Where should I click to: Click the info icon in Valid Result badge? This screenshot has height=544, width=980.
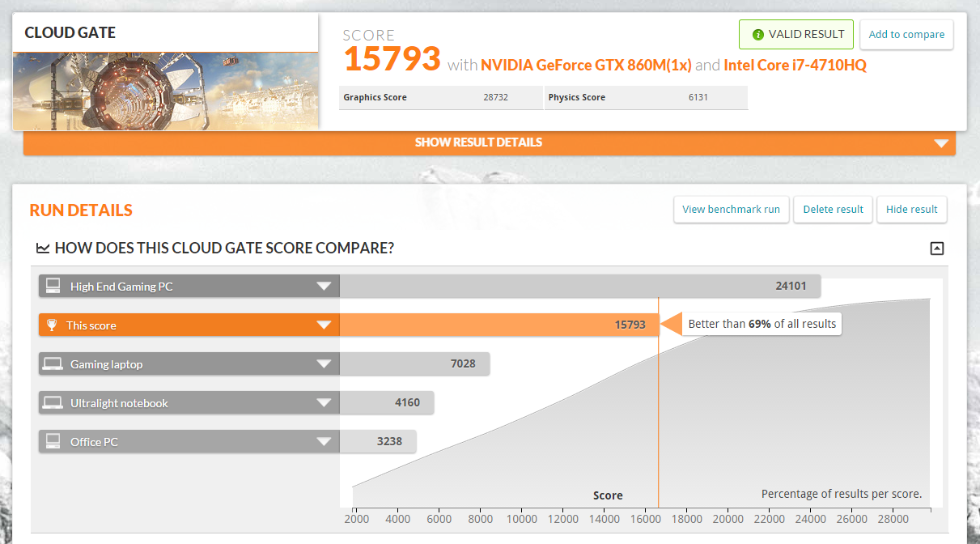coord(758,35)
